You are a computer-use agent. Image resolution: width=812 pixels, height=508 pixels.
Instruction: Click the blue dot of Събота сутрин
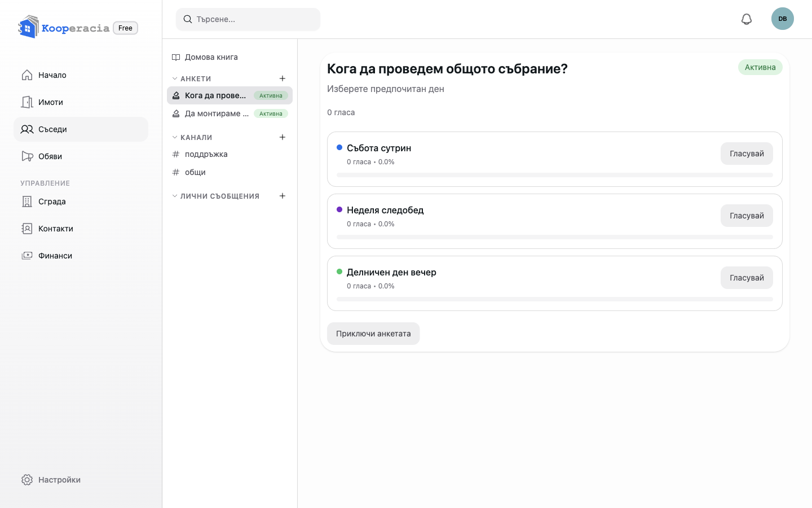pos(339,147)
